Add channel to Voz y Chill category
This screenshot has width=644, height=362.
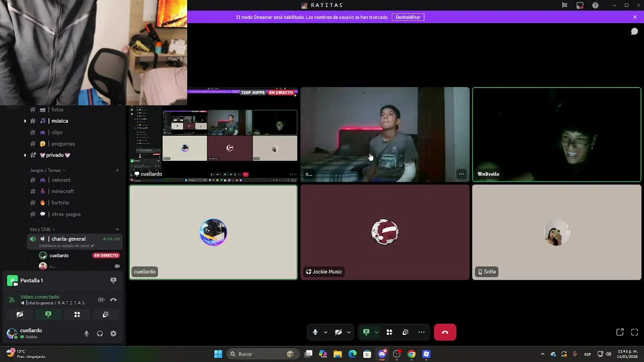pyautogui.click(x=117, y=229)
